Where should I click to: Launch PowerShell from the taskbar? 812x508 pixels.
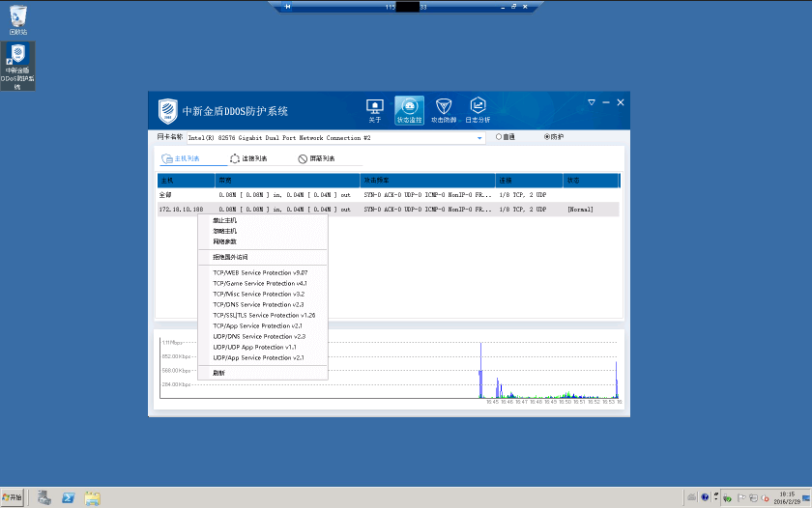pos(69,497)
